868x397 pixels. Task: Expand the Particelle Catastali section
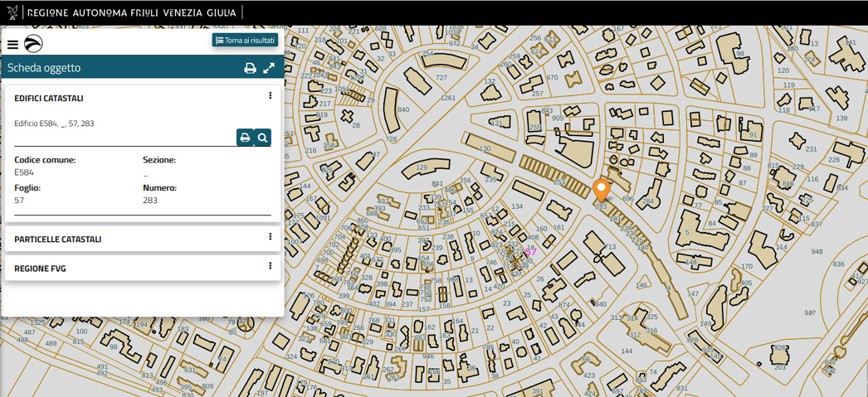(58, 240)
